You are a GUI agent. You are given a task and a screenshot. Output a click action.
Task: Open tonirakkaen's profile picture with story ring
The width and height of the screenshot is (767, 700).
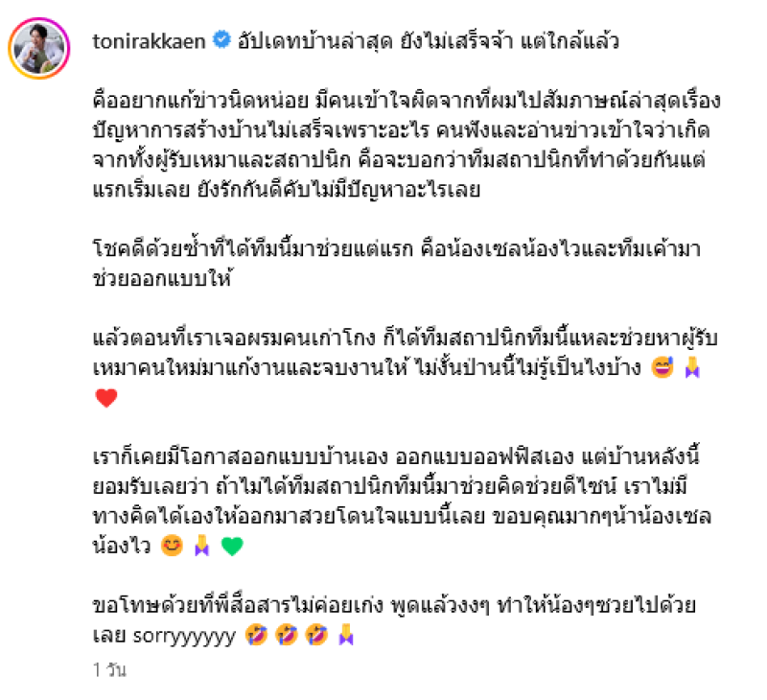[39, 48]
